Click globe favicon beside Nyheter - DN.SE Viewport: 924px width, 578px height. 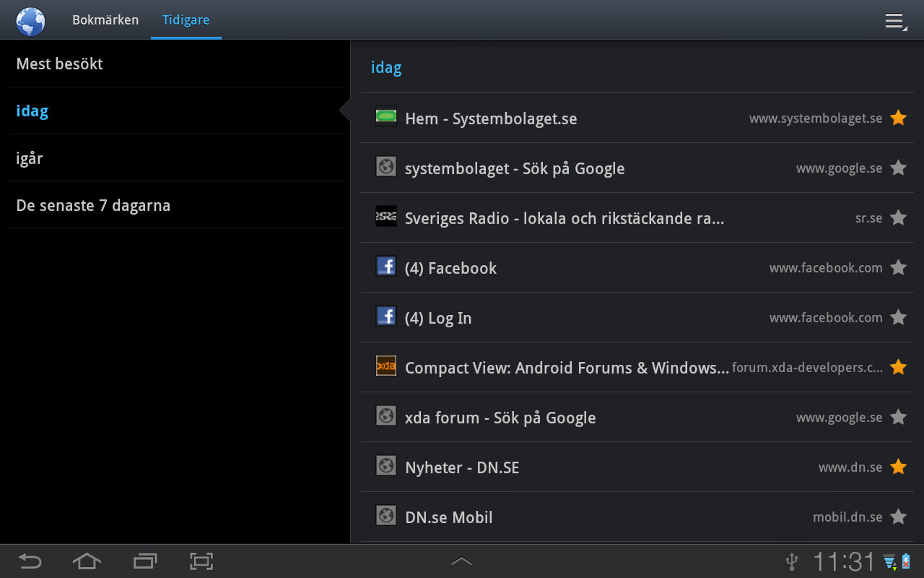click(x=386, y=465)
